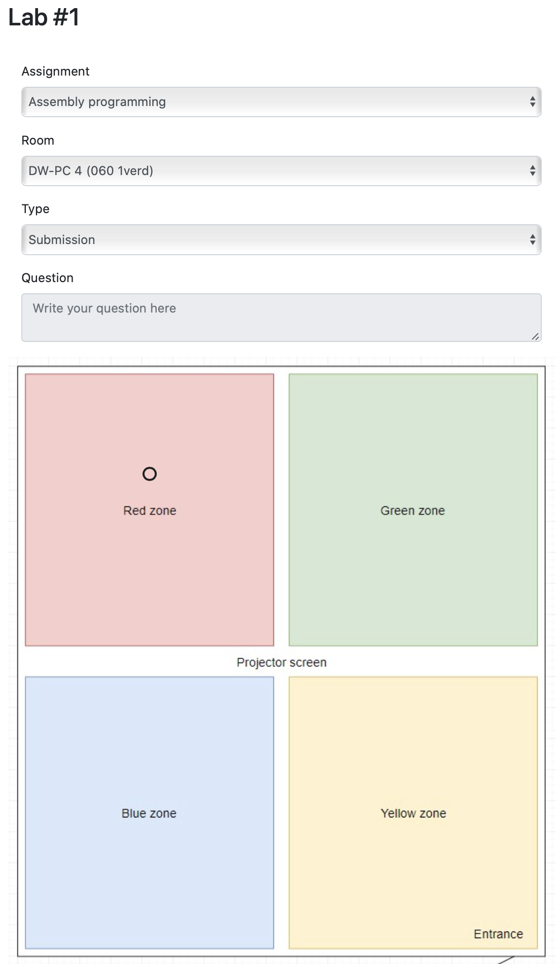Click the Write your question here text area
560x964 pixels.
tap(281, 318)
